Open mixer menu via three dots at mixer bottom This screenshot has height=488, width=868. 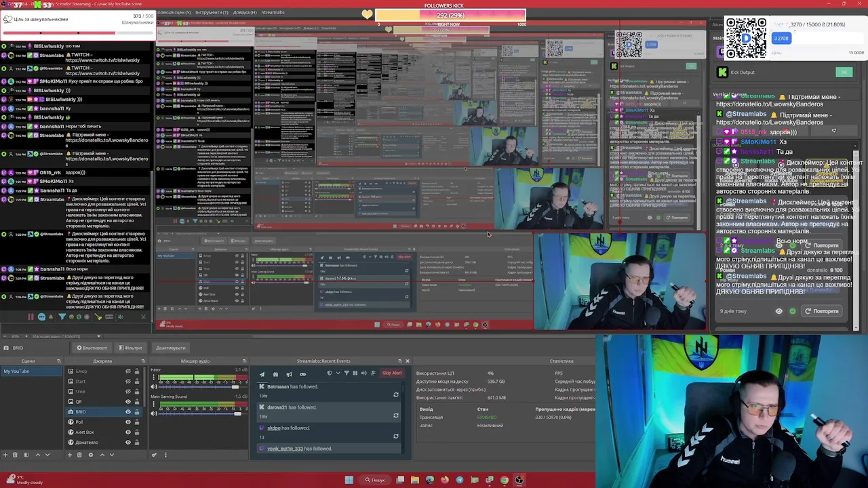[x=165, y=455]
